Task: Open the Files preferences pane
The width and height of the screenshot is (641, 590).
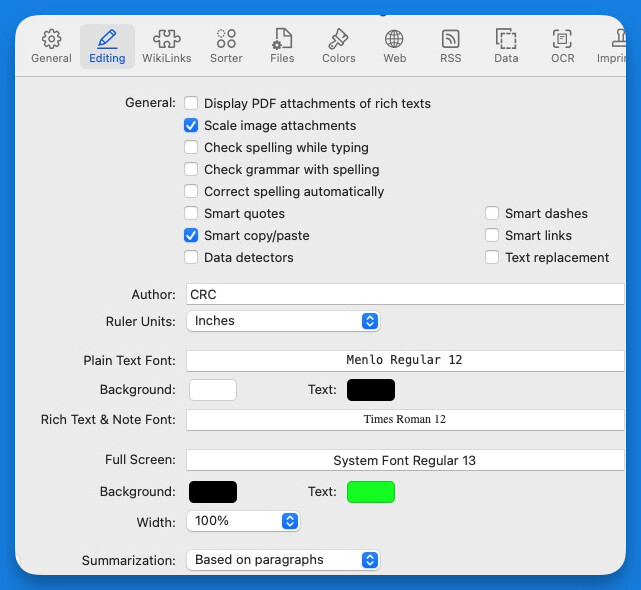Action: tap(282, 46)
